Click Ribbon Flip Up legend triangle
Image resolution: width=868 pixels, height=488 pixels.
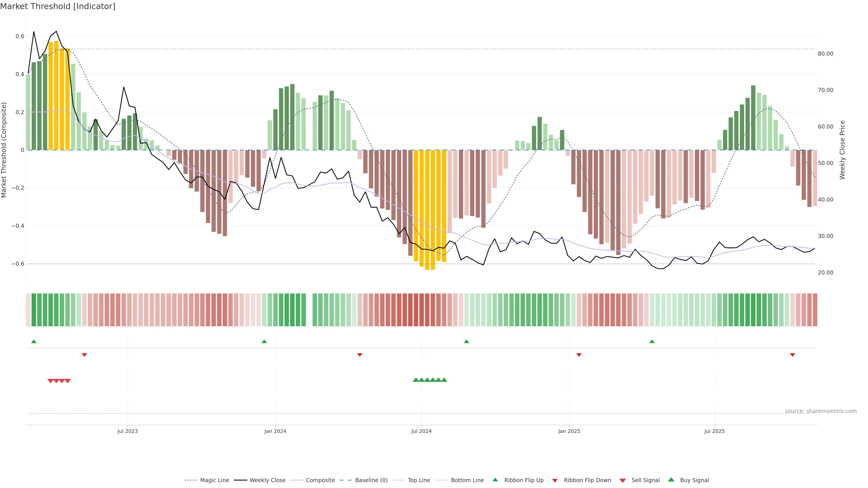pos(495,480)
